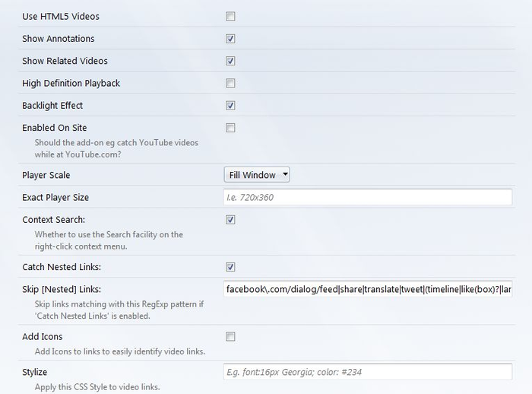This screenshot has width=532, height=394.
Task: Click the Exact Player Size input field
Action: coord(368,197)
